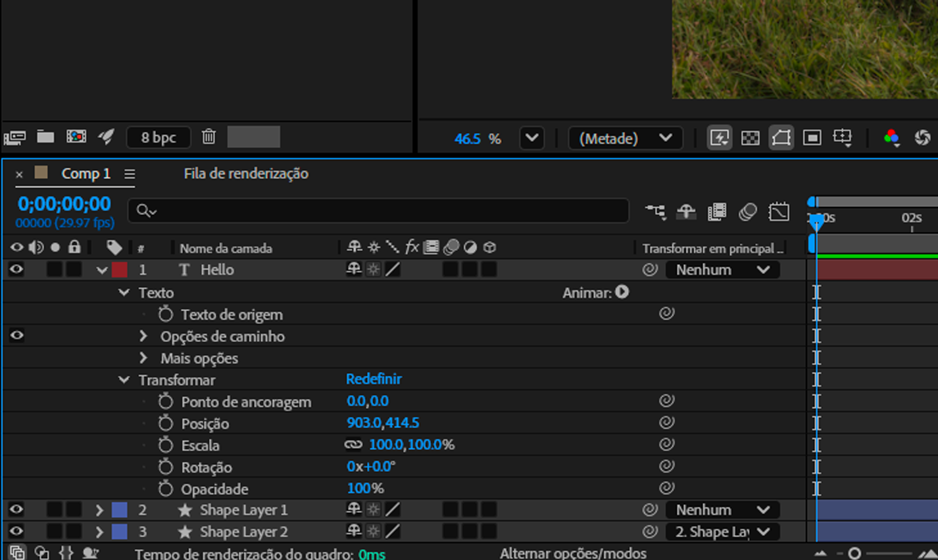
Task: Hide the Hello text layer
Action: click(x=16, y=269)
